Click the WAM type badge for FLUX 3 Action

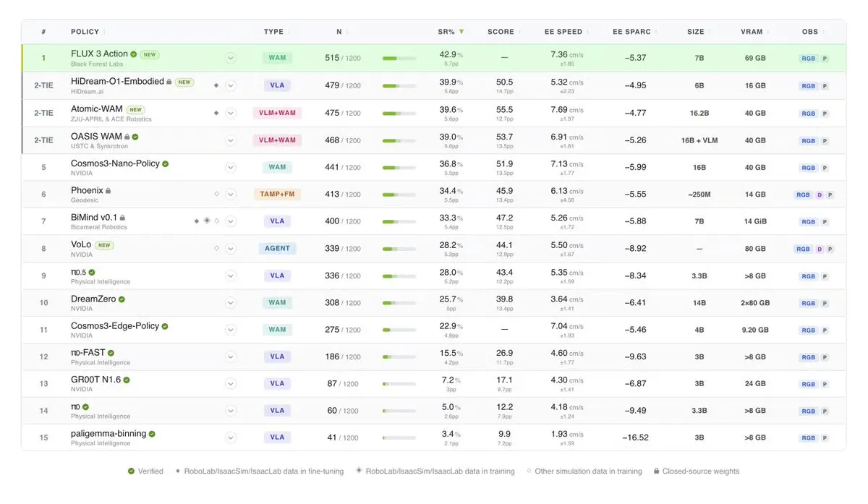(277, 58)
